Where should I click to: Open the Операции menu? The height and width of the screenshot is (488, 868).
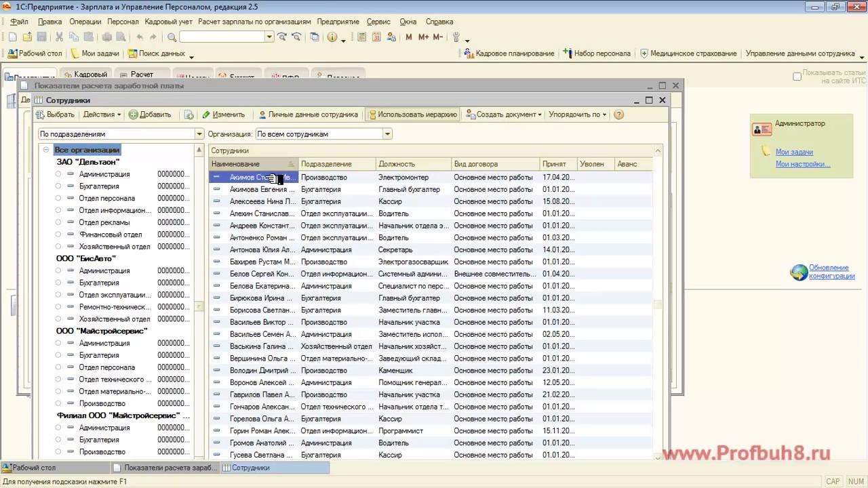point(85,22)
